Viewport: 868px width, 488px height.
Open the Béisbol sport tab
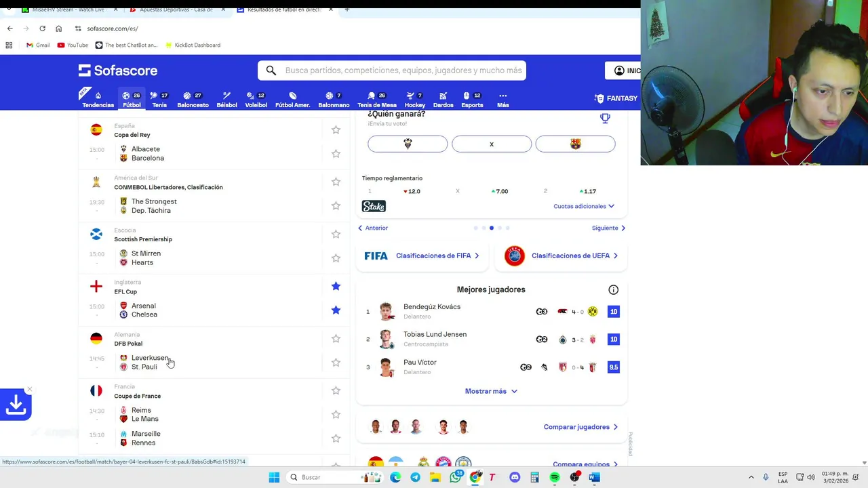(226, 100)
